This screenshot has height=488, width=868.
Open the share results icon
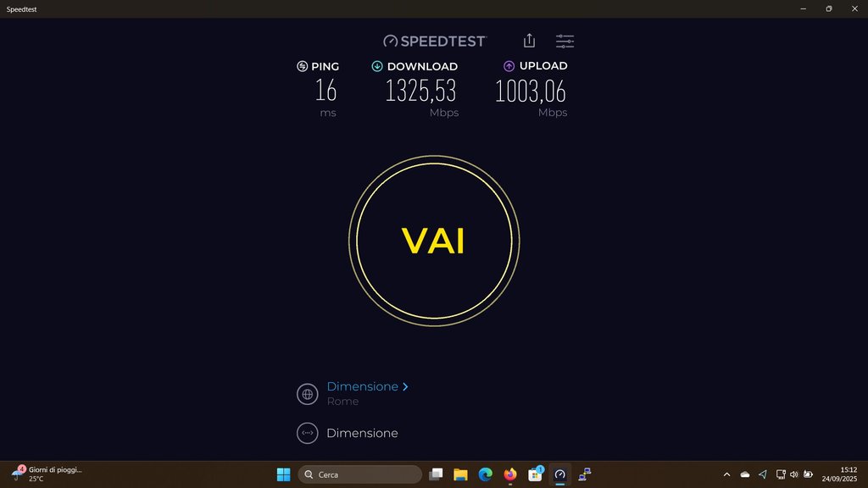[529, 41]
